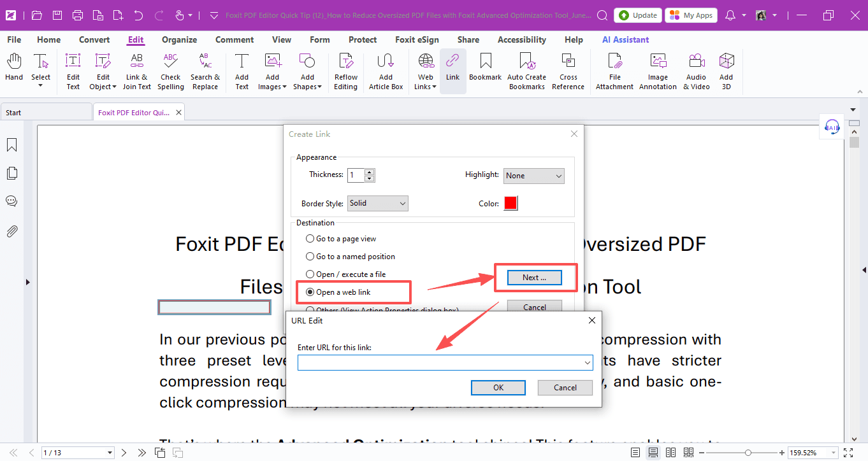Launch Auto Create Bookmarks

click(x=526, y=71)
